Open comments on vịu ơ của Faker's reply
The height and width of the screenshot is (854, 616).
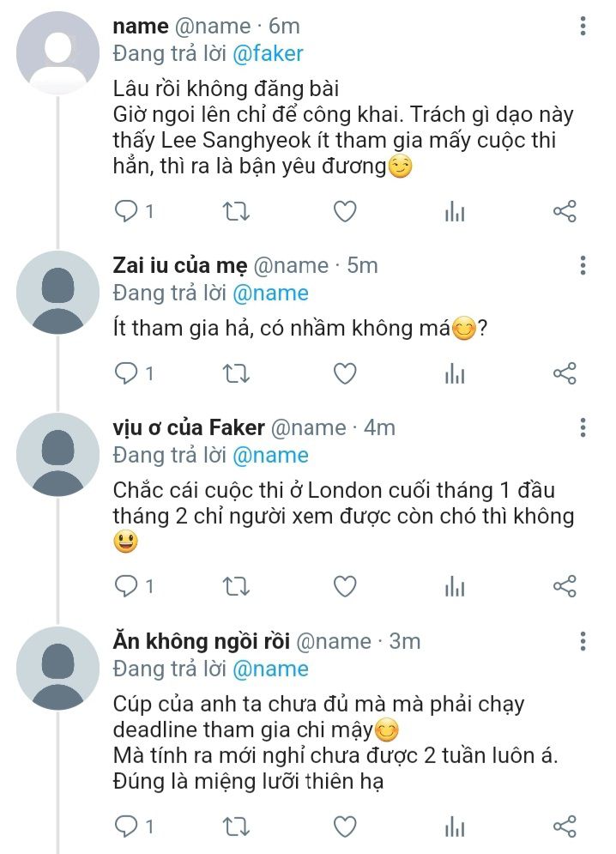134,586
